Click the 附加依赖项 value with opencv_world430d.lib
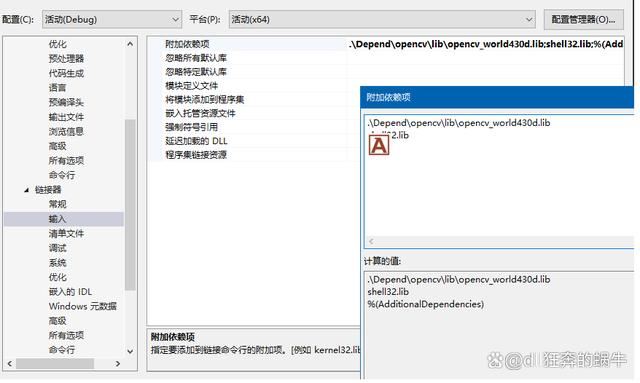640x383 pixels. coord(485,44)
